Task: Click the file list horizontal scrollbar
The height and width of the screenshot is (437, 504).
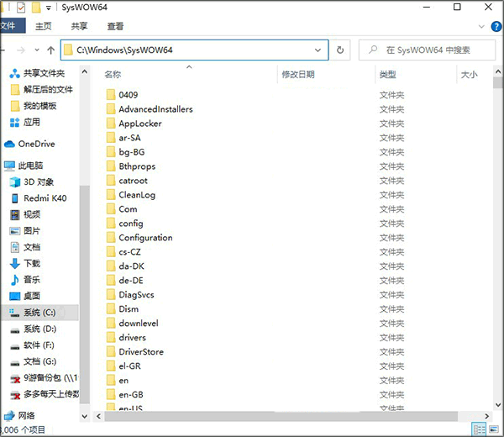Action: click(x=281, y=416)
